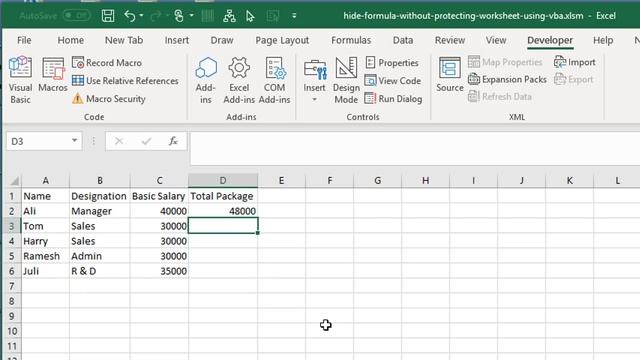
Task: Toggle Use Relative References
Action: coord(125,81)
